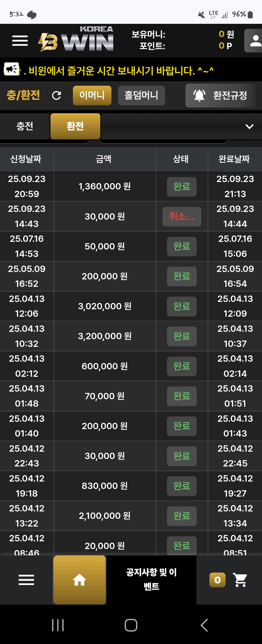Tap the 신청날짜 column header
Image resolution: width=262 pixels, height=644 pixels.
point(26,159)
